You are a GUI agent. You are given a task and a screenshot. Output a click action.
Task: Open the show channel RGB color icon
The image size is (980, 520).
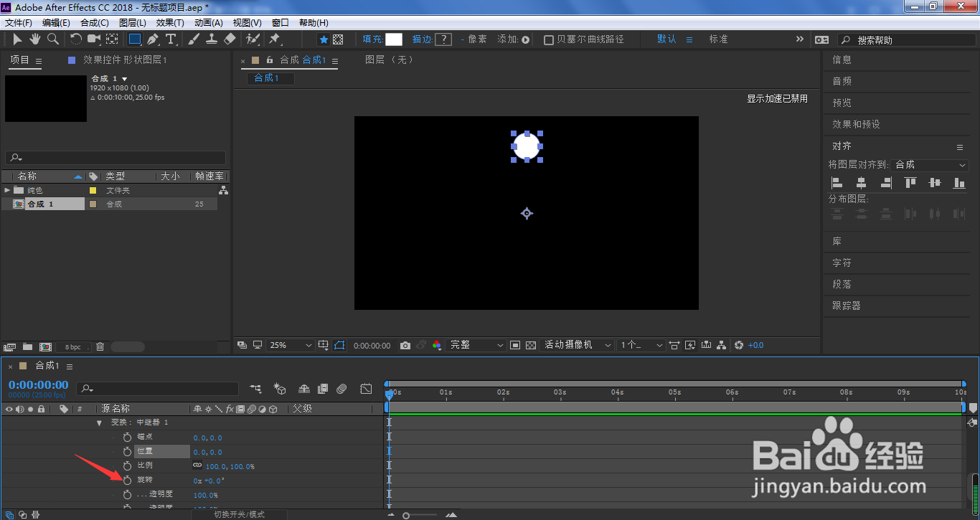pyautogui.click(x=436, y=345)
